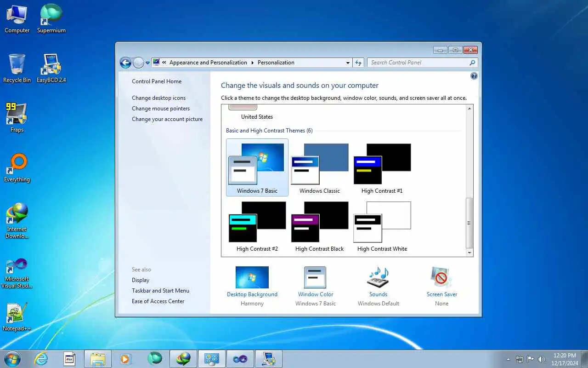Click the Back navigation arrow
Viewport: 588px width, 368px height.
point(125,63)
